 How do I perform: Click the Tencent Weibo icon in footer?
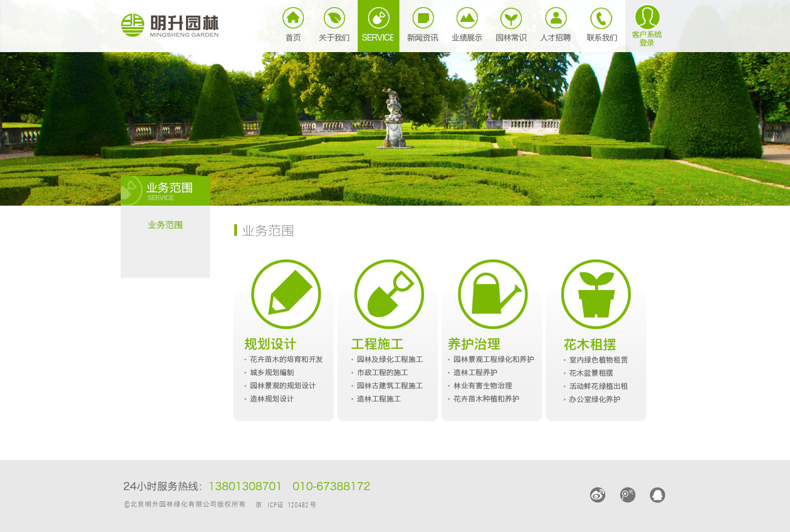628,495
